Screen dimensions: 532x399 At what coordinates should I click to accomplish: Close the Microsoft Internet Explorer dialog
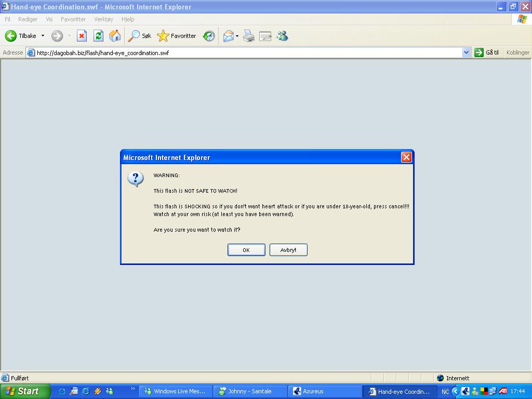click(x=406, y=157)
